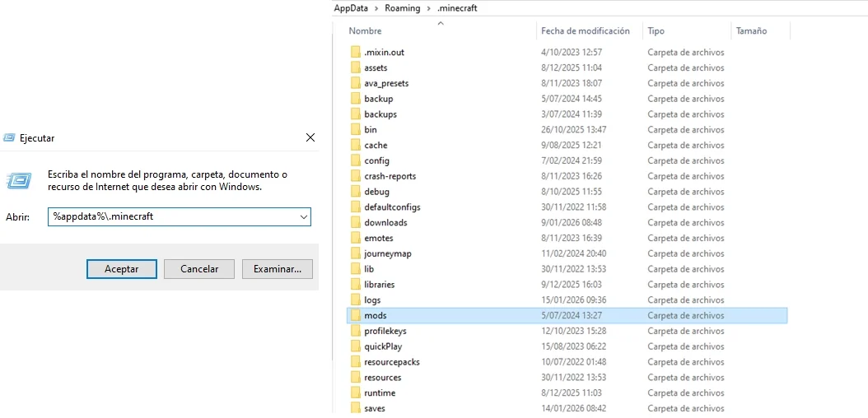This screenshot has width=868, height=418.
Task: Select the ava_presets folder icon
Action: pyautogui.click(x=356, y=83)
